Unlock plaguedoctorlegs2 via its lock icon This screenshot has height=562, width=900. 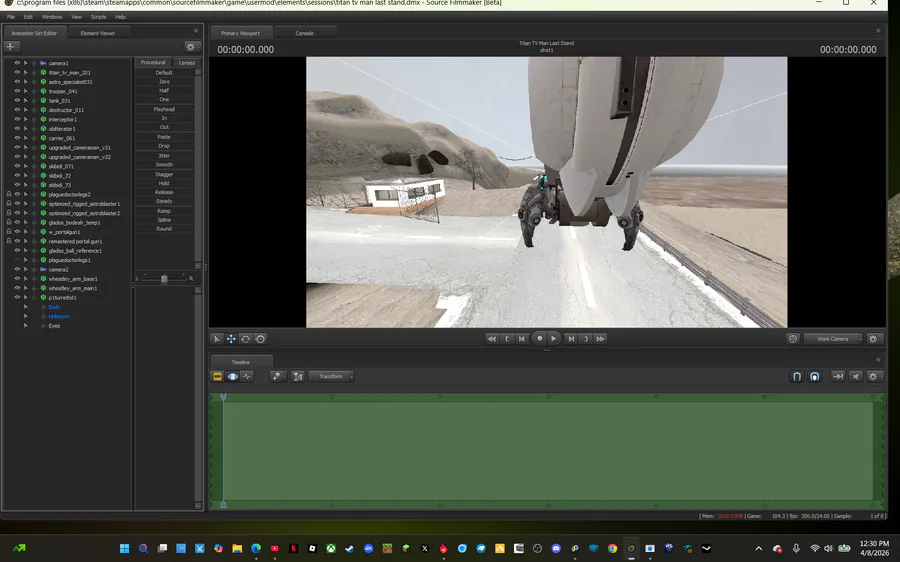[9, 195]
